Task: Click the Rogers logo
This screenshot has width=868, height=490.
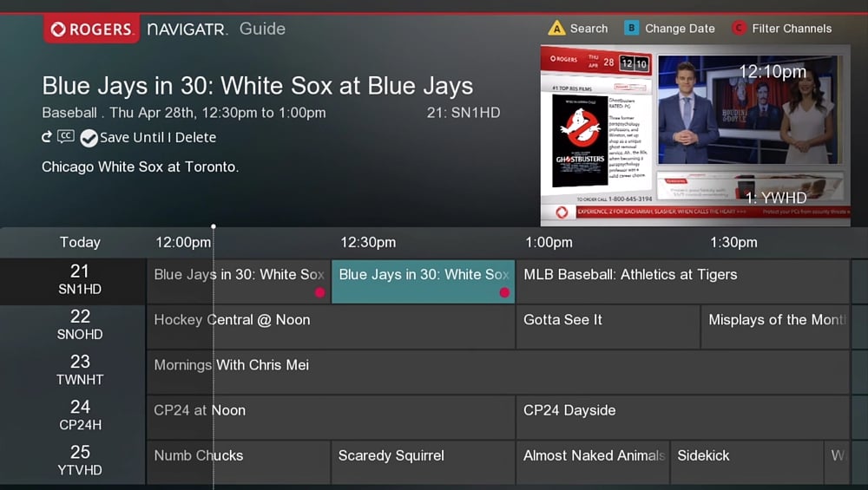Action: pyautogui.click(x=92, y=29)
